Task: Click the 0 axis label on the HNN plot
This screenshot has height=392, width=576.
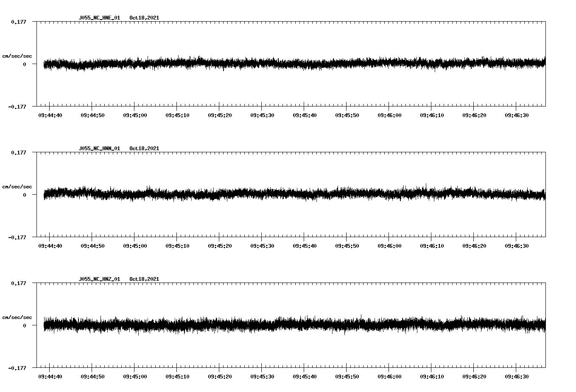Action: 25,195
